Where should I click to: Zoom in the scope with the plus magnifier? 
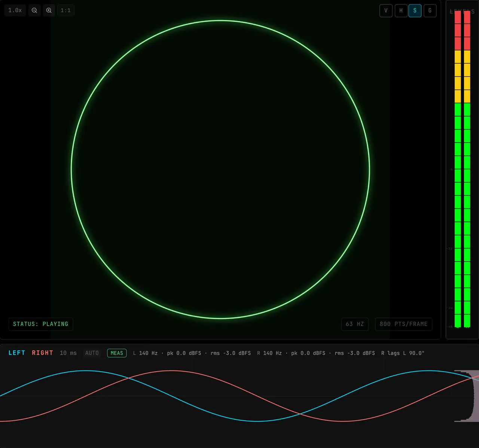click(x=49, y=10)
